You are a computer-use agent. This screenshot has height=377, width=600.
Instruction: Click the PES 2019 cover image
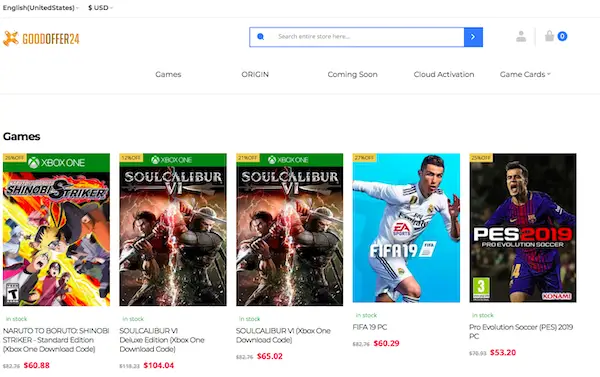click(523, 228)
